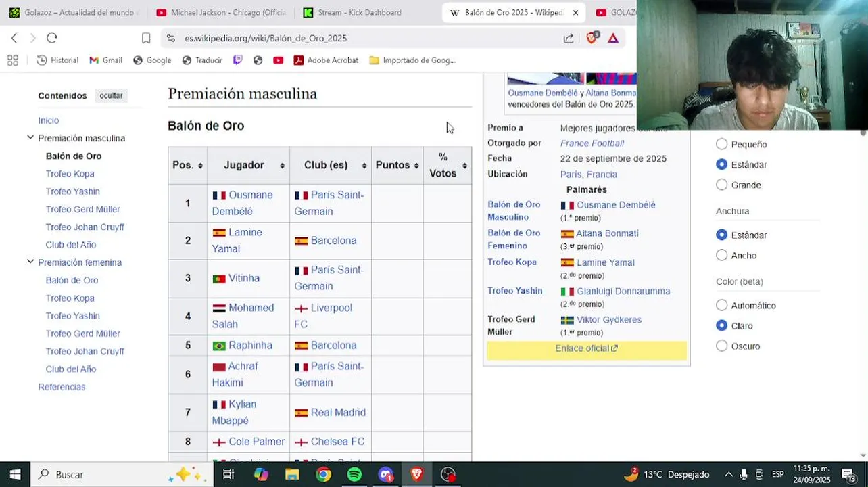
Task: Hide the Contenidos sidebar with ocultar
Action: [x=111, y=95]
